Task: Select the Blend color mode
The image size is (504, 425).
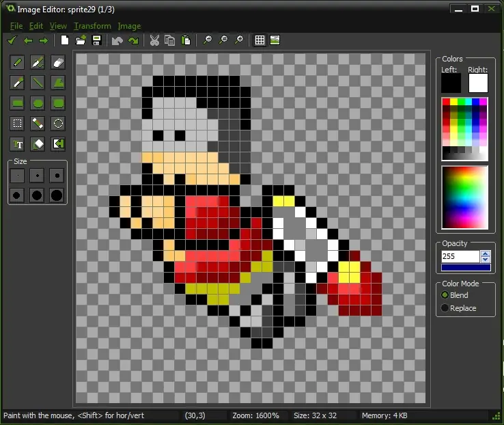Action: coord(455,295)
